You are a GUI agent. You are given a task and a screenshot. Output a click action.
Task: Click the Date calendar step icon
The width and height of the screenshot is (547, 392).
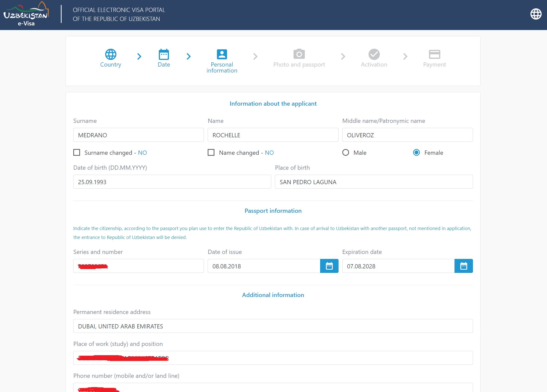tap(164, 54)
